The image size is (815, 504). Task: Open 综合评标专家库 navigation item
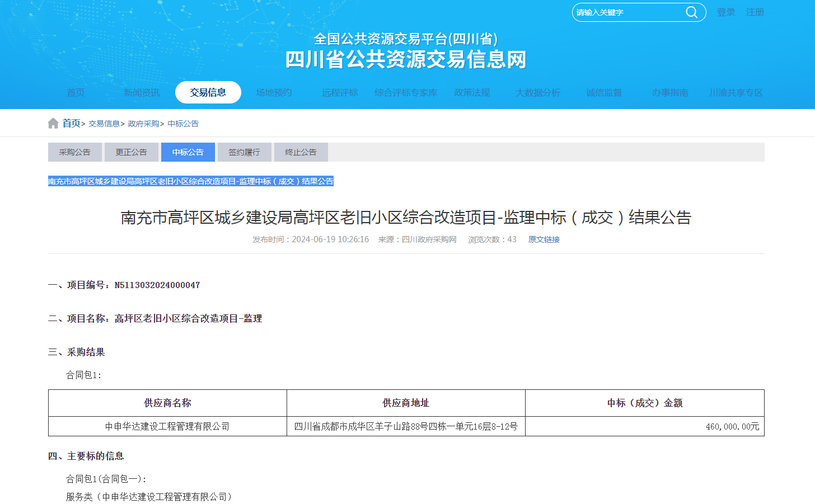406,92
